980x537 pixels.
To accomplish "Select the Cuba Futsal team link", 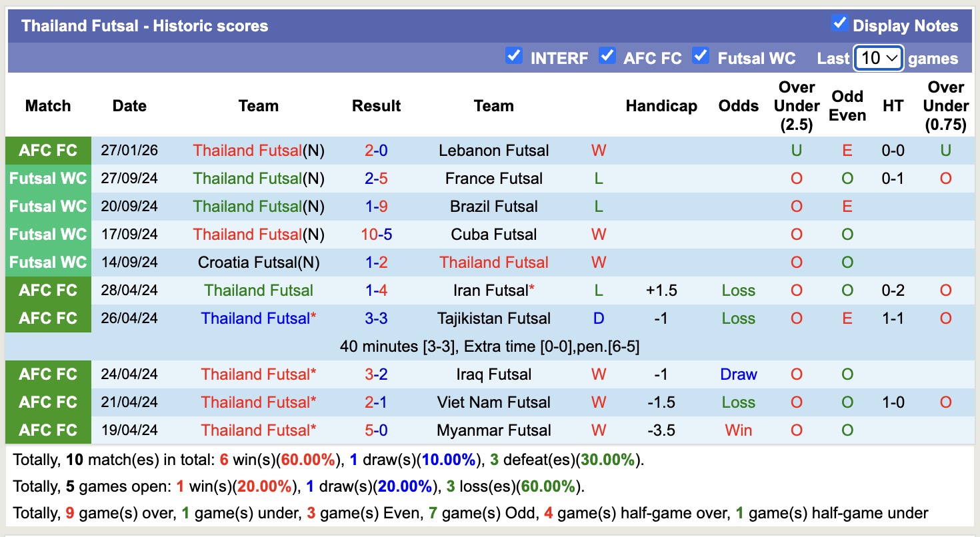I will [x=493, y=235].
